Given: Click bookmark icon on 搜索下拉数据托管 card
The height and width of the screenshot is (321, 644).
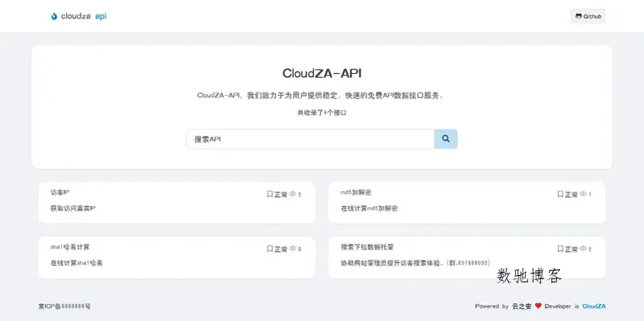Looking at the screenshot, I should coord(560,249).
